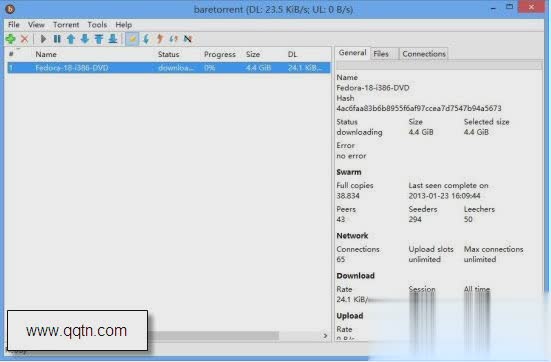Sort torrent list by Size column header
Image resolution: width=551 pixels, height=362 pixels.
[253, 54]
